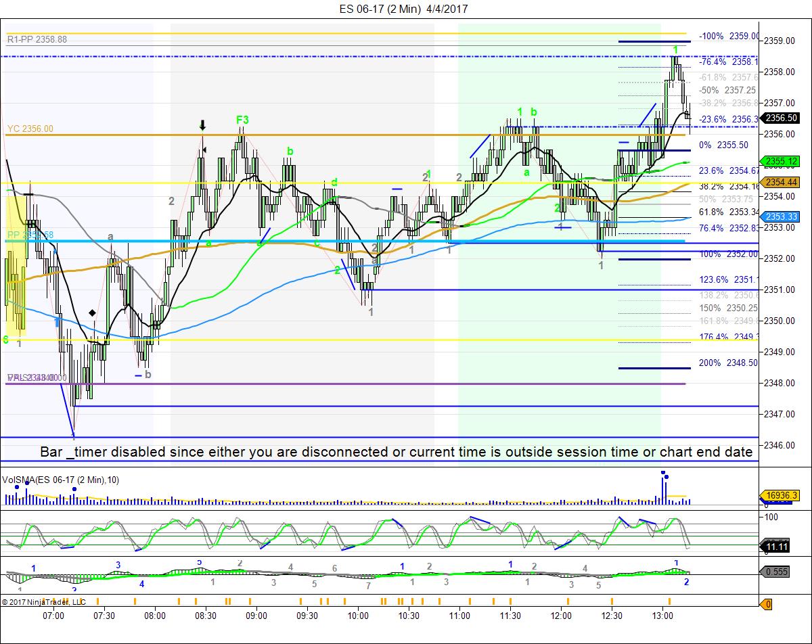Click the black down-arrow marker above 08:30 candle
Viewport: 812px width, 644px height.
(x=202, y=125)
